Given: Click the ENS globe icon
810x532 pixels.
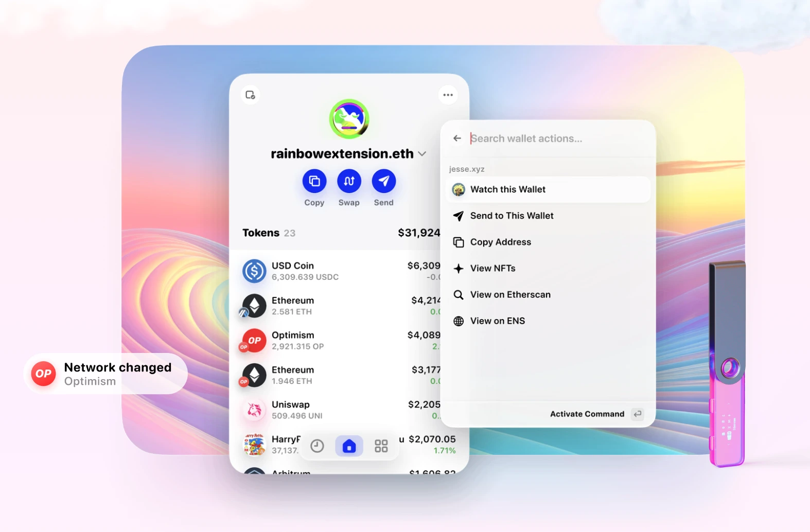Looking at the screenshot, I should click(458, 321).
